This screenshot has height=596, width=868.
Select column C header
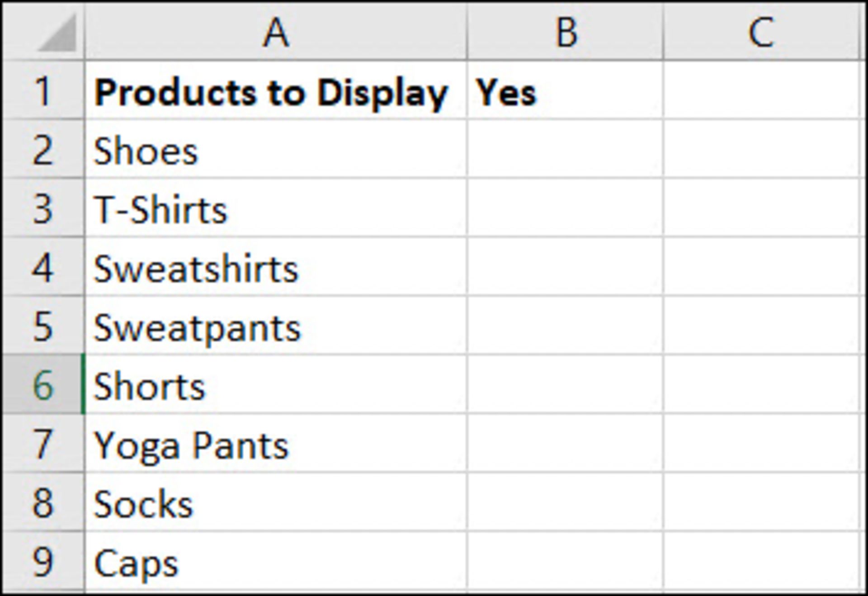[762, 33]
